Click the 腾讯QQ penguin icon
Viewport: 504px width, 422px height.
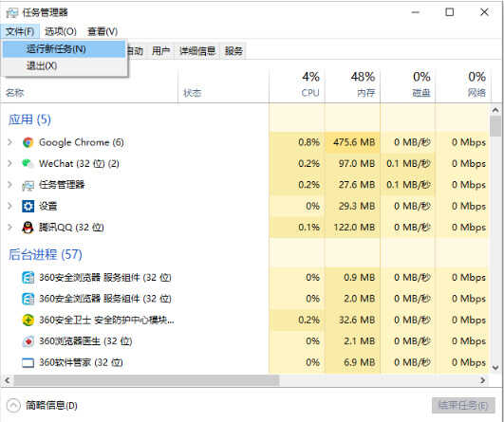[x=28, y=228]
